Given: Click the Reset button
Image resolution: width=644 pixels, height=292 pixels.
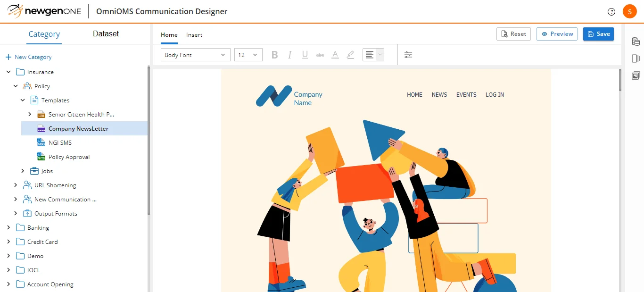Looking at the screenshot, I should click(x=513, y=34).
